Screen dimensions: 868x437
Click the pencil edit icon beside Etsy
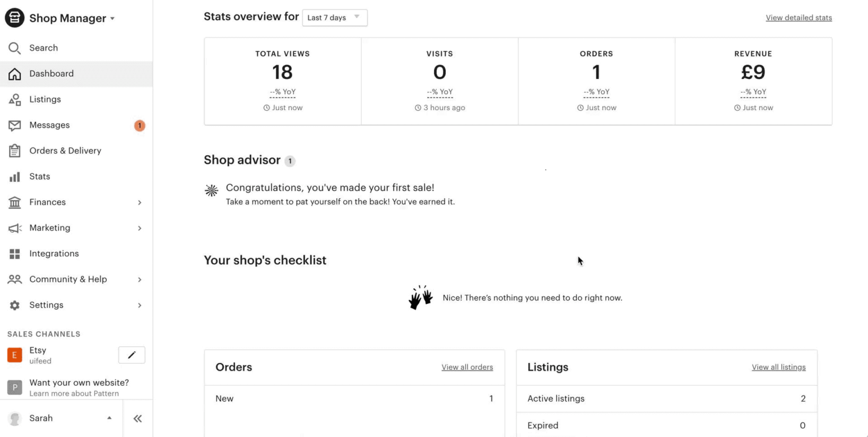point(132,355)
